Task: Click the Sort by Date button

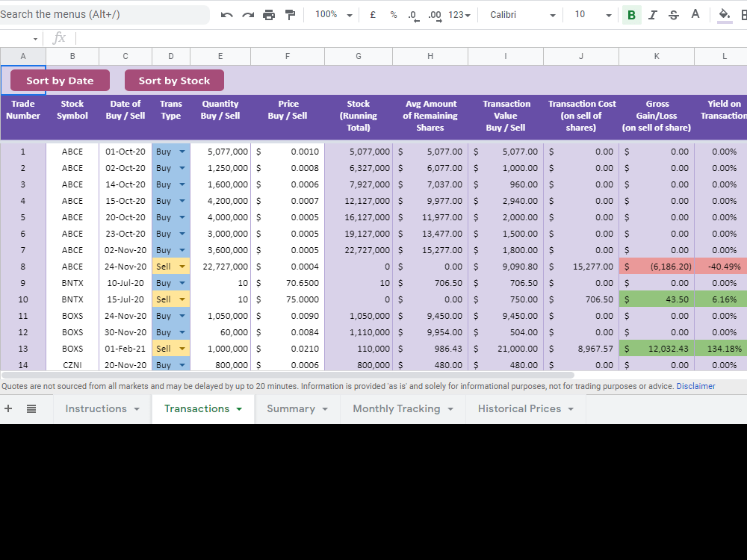Action: coord(59,80)
